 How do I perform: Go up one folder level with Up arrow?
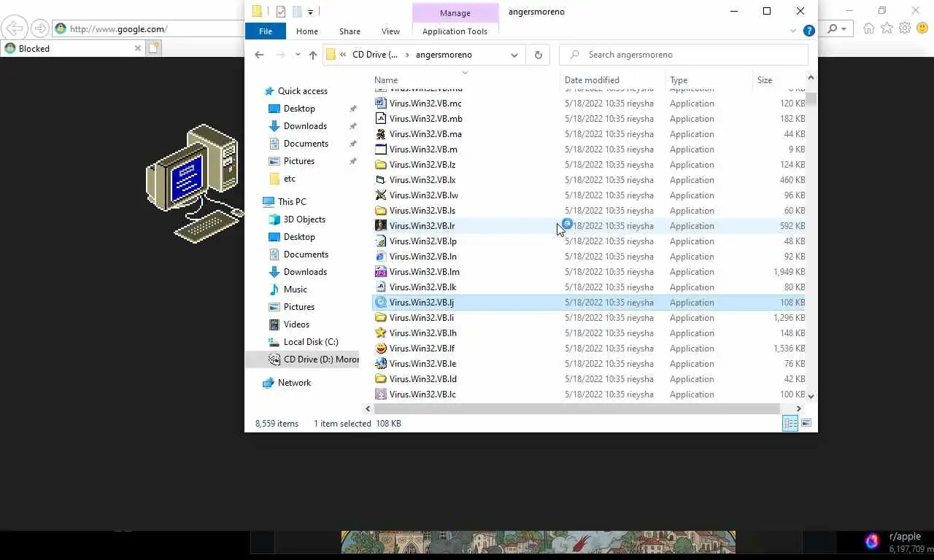(313, 55)
